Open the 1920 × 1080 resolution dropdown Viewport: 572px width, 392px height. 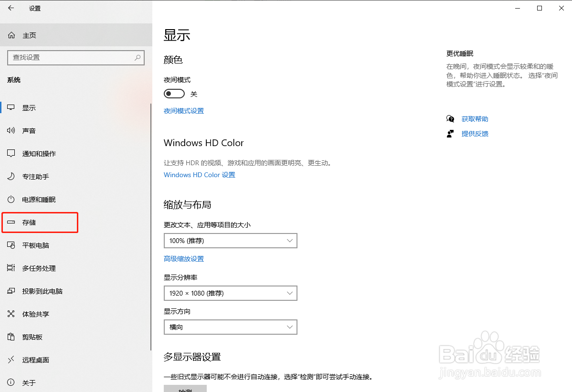point(230,293)
